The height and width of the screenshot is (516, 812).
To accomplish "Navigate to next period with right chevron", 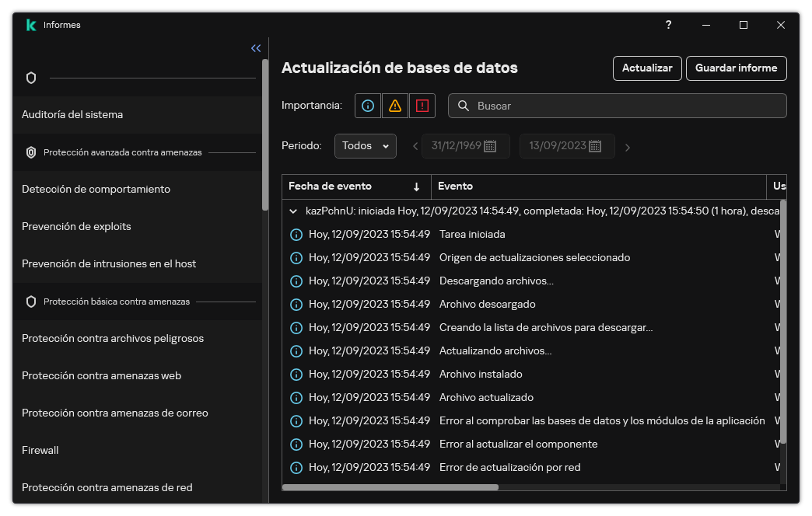I will [x=628, y=146].
